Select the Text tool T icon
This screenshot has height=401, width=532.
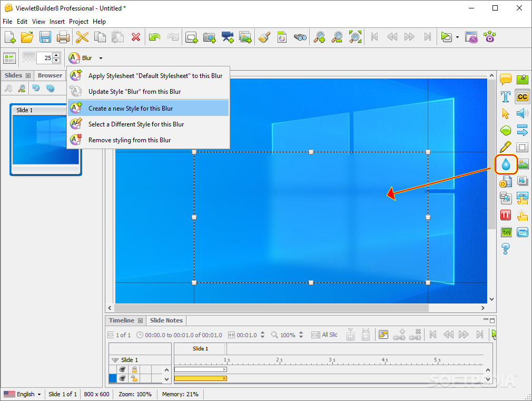506,97
